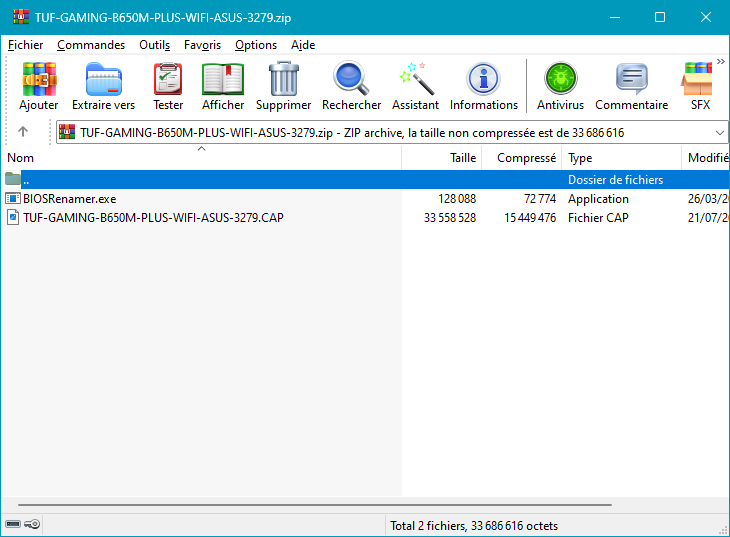Image resolution: width=730 pixels, height=537 pixels.
Task: Click the Dossier de fichiers type cell
Action: (615, 180)
